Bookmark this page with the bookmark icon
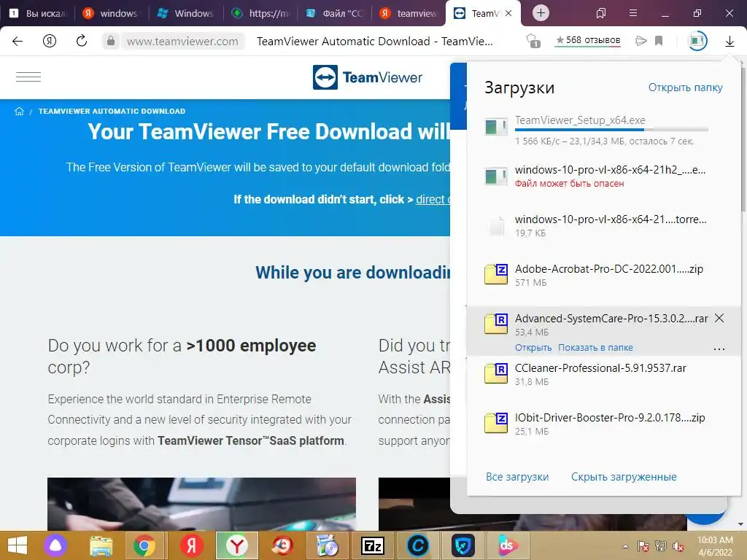 [x=659, y=41]
